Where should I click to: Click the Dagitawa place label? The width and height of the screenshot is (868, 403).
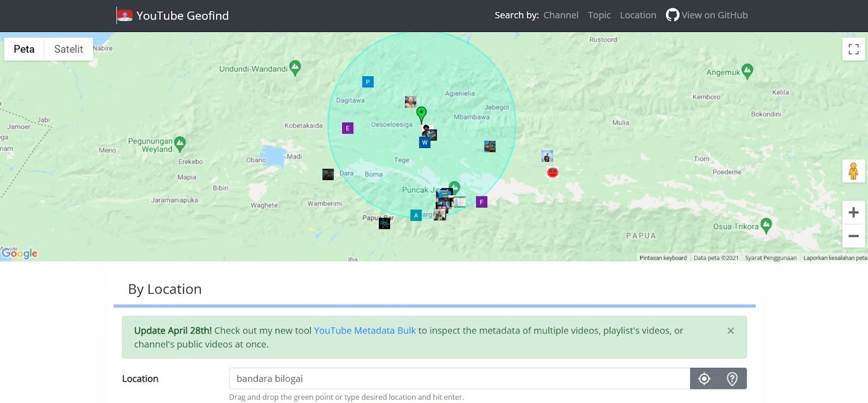[350, 100]
